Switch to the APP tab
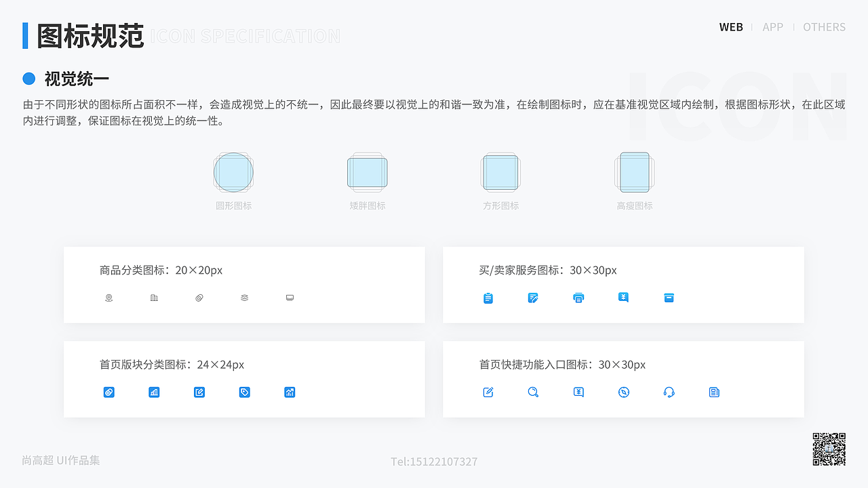This screenshot has width=868, height=488. pos(773,27)
